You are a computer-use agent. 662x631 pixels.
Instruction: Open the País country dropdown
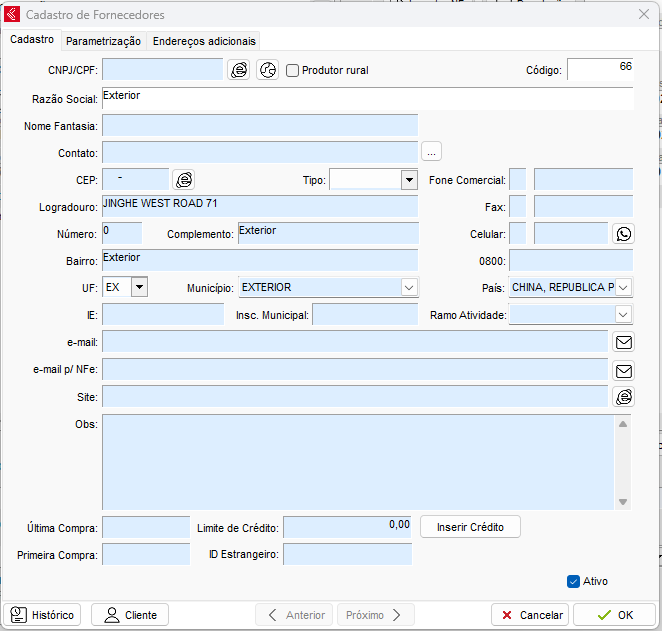pyautogui.click(x=623, y=287)
